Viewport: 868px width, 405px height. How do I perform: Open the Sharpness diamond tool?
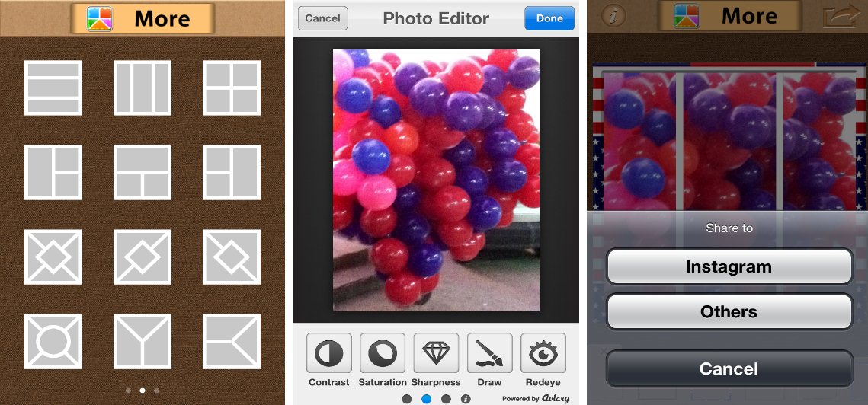[436, 353]
